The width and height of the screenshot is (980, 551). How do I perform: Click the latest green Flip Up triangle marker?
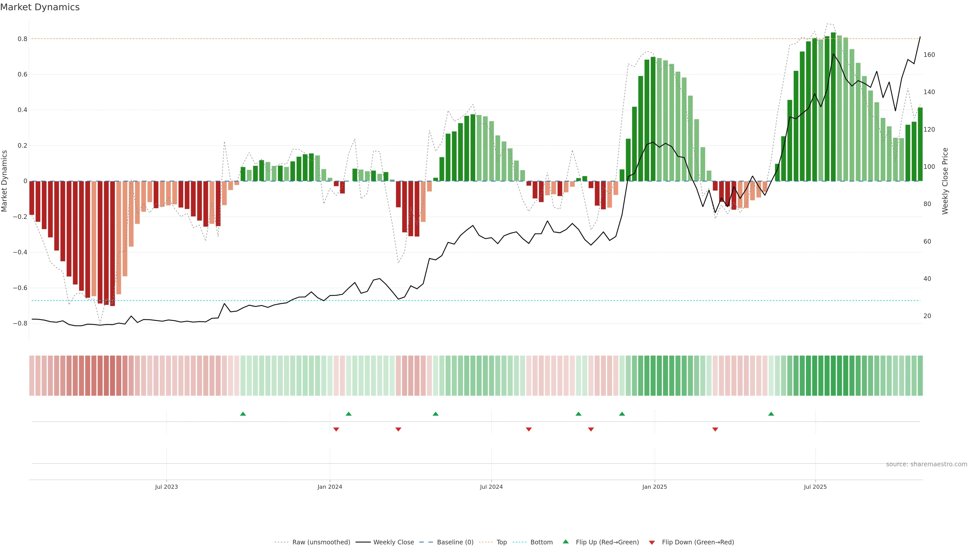click(771, 414)
